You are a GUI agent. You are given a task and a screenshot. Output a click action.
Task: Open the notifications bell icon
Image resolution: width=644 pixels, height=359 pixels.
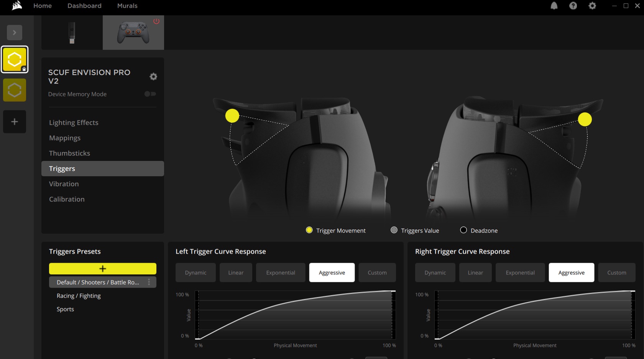554,6
